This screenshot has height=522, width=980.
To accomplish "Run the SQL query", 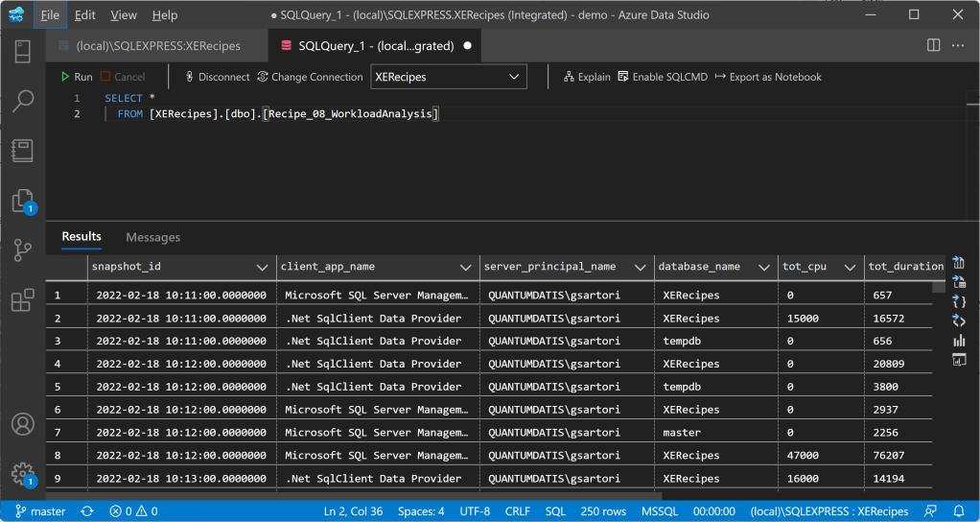I will (77, 77).
